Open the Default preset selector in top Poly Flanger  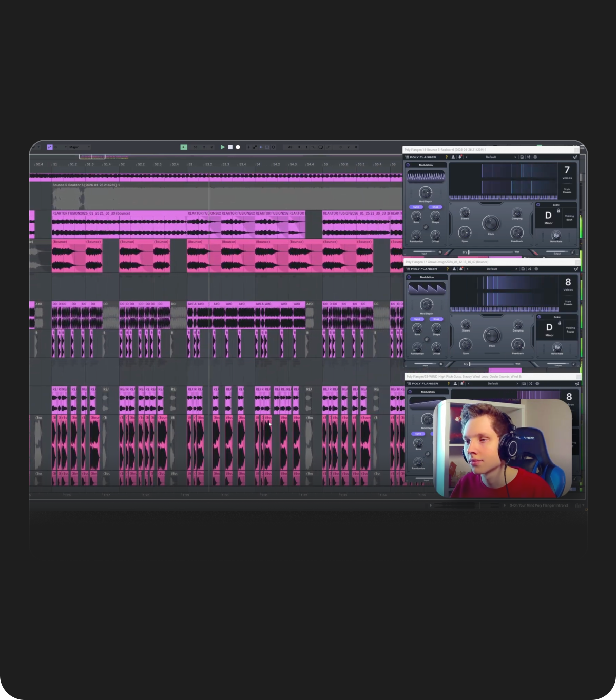pyautogui.click(x=491, y=157)
